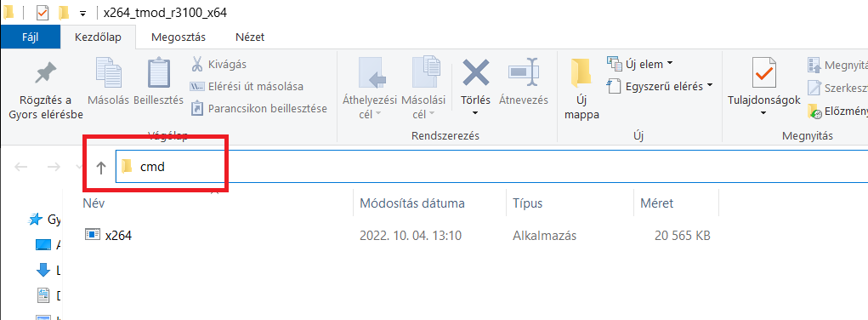Click the Másolás copy icon
This screenshot has width=868, height=320.
coord(109,72)
